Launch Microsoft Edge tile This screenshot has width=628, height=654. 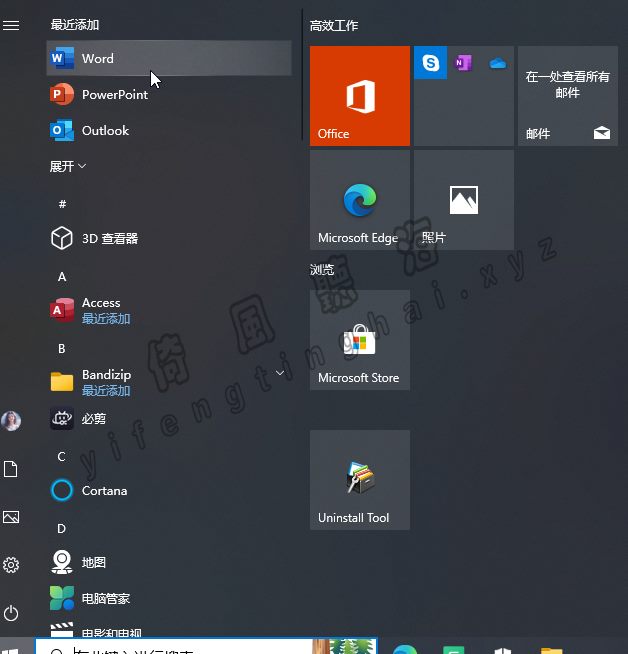359,200
